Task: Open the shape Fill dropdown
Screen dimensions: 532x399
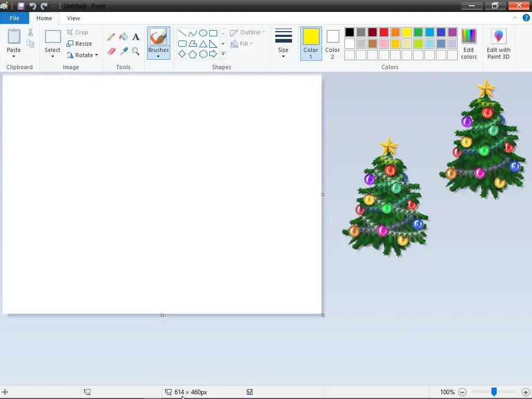Action: click(242, 44)
